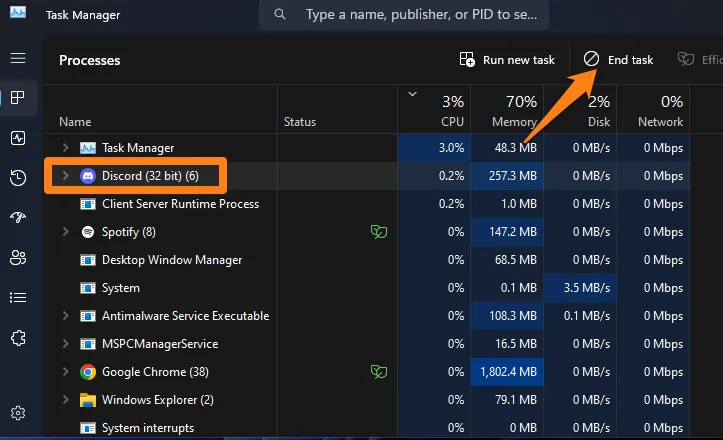The width and height of the screenshot is (723, 440).
Task: Open the Details sidebar tab
Action: tap(18, 297)
